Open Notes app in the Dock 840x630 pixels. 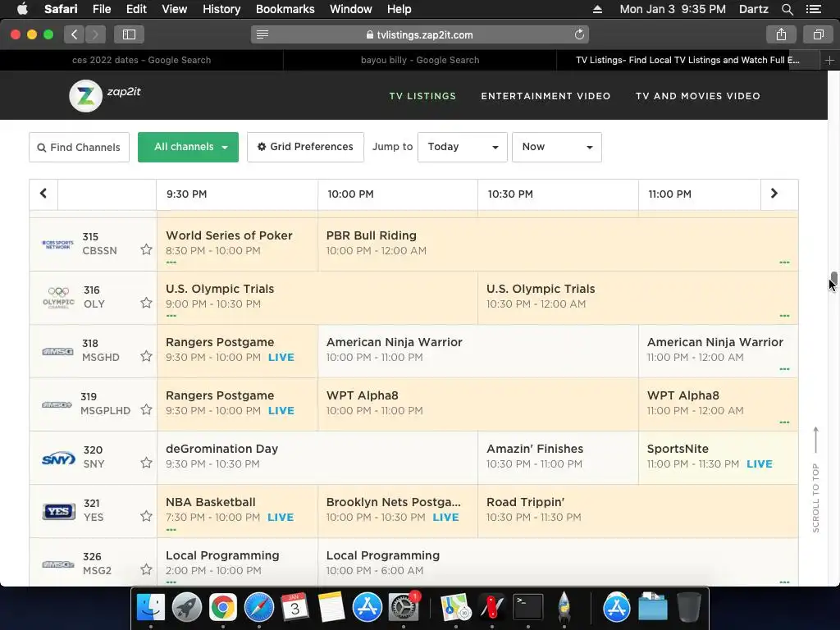coord(331,607)
